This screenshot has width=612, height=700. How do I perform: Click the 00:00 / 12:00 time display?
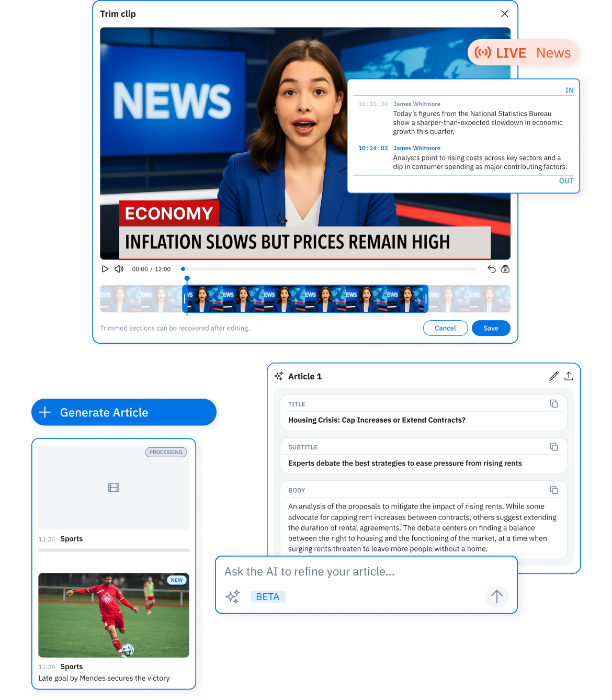(x=151, y=269)
